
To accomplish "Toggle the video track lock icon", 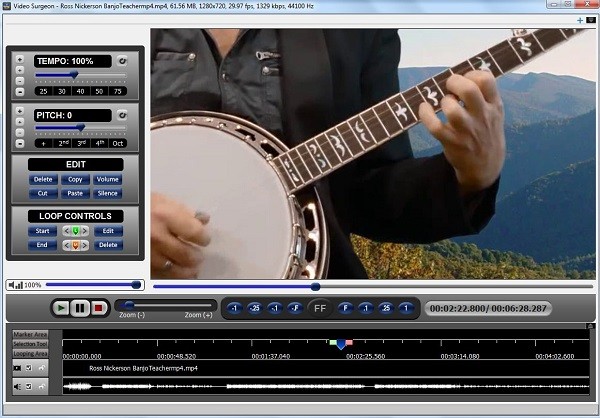I will click(42, 368).
